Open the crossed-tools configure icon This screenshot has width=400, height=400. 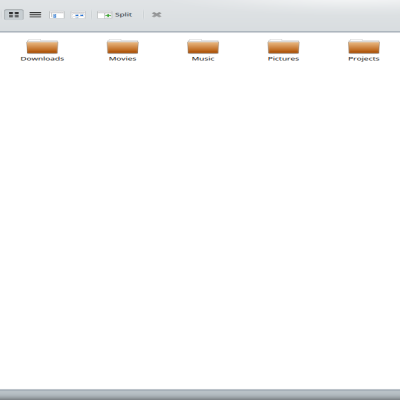point(156,15)
